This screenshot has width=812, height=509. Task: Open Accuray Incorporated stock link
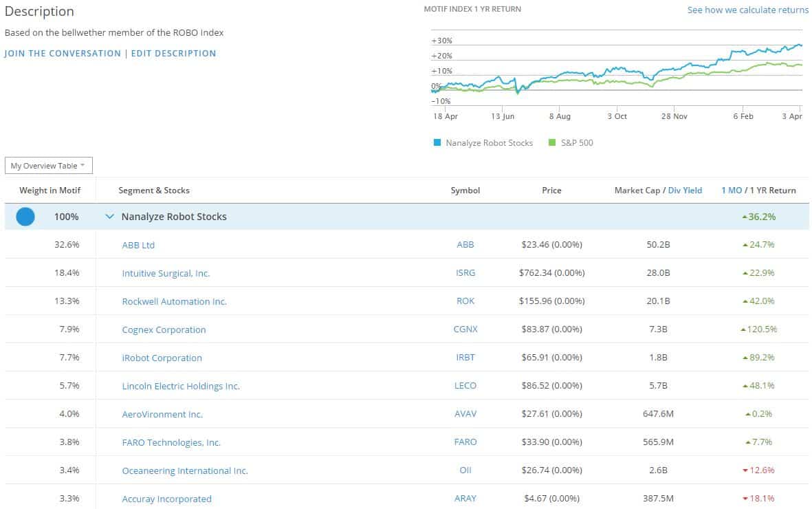167,499
